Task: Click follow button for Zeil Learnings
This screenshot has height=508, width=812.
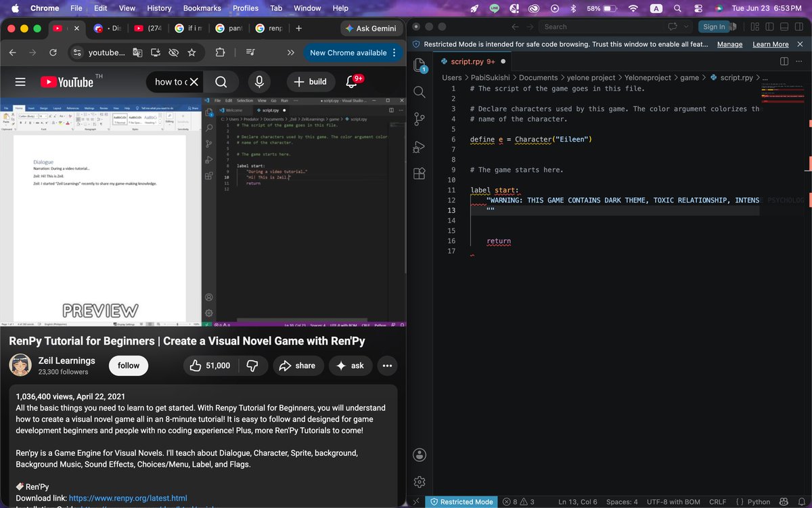Action: point(129,366)
